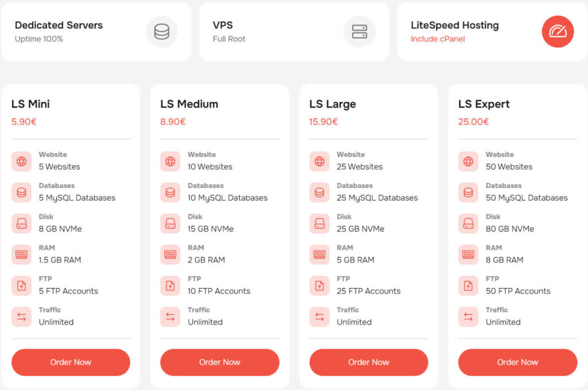The height and width of the screenshot is (390, 588).
Task: Click the Databases icon in LS Medium
Action: click(170, 192)
